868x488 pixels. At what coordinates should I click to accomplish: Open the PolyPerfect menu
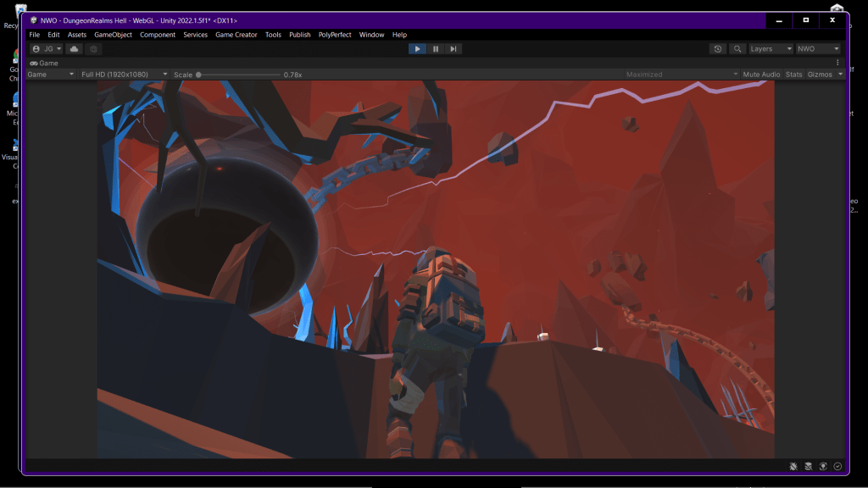pos(334,35)
